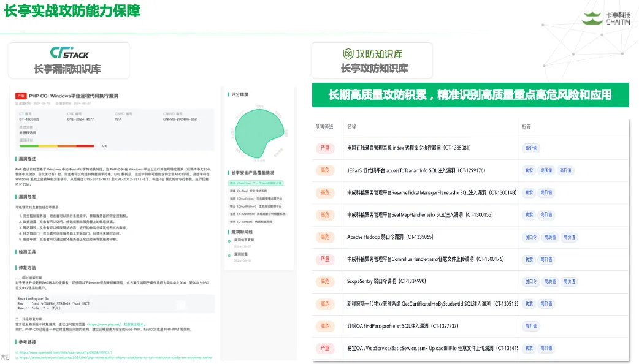Viewport: 639px width, 364px height.
Task: Click the 高危 severity badge in the Apache Hadoop row
Action: tap(324, 237)
